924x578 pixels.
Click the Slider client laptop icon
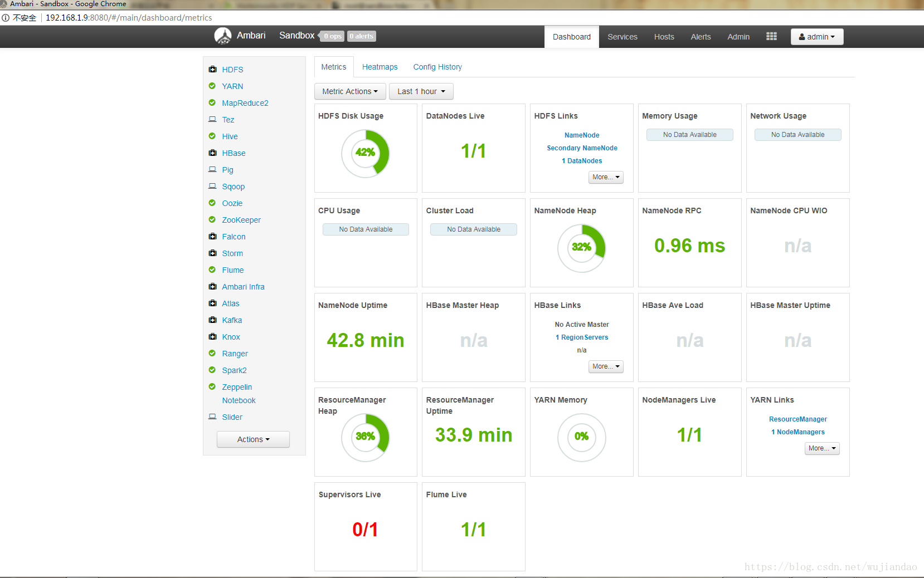coord(212,417)
